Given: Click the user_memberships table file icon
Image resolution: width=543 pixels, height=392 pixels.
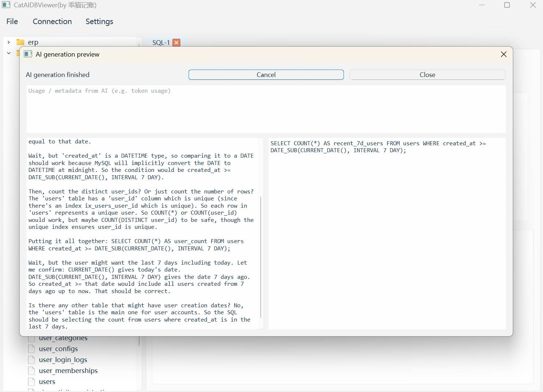Looking at the screenshot, I should point(31,371).
